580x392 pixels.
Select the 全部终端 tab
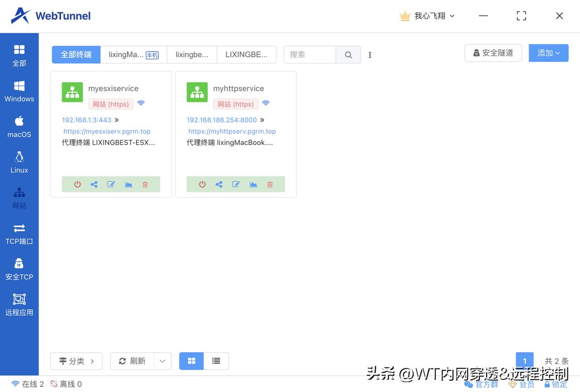(76, 55)
